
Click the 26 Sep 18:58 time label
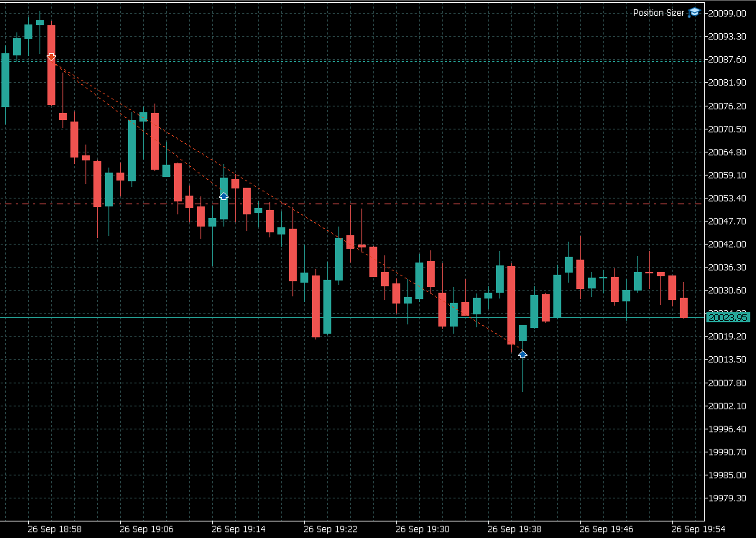coord(55,529)
